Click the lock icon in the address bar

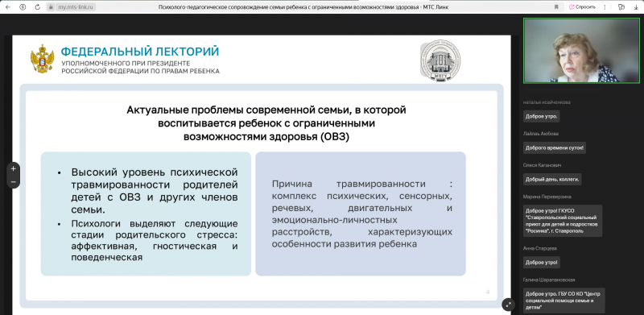[x=51, y=7]
